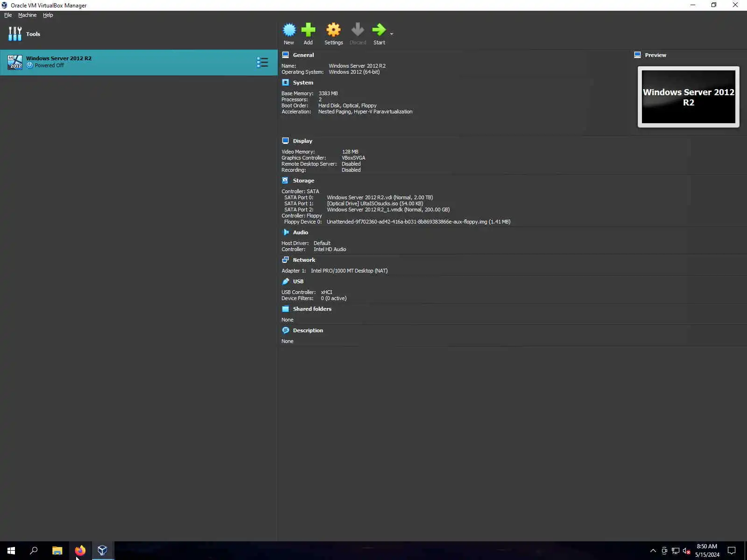Open the Start button dropdown arrow
Viewport: 747px width, 560px height.
(392, 34)
